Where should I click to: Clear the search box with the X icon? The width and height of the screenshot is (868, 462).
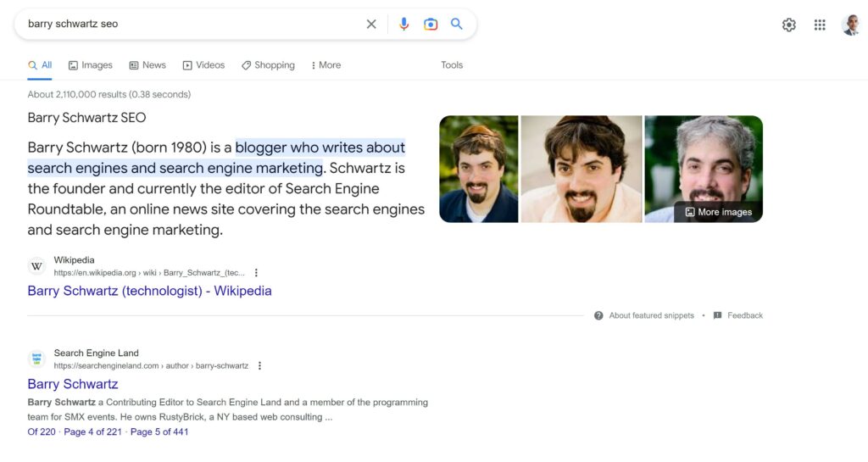click(371, 24)
